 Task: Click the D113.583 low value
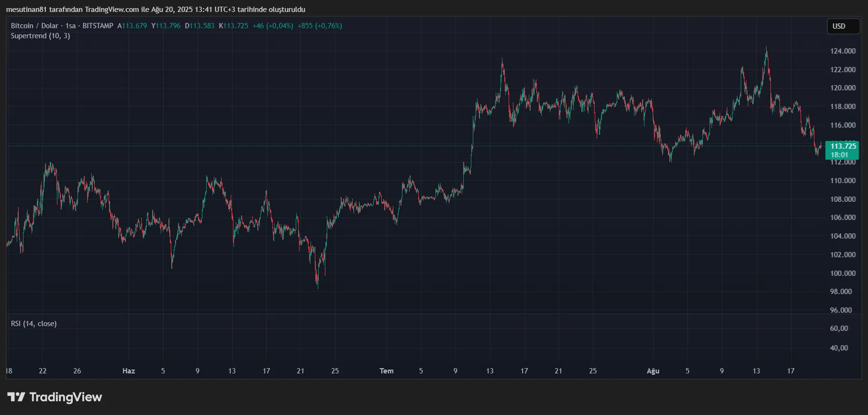point(200,26)
